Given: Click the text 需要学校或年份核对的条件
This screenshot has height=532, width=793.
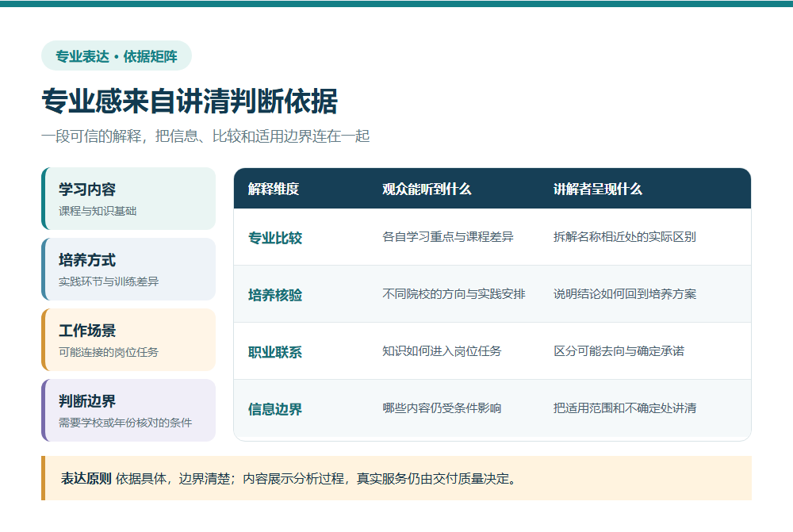Looking at the screenshot, I should click(x=125, y=423).
